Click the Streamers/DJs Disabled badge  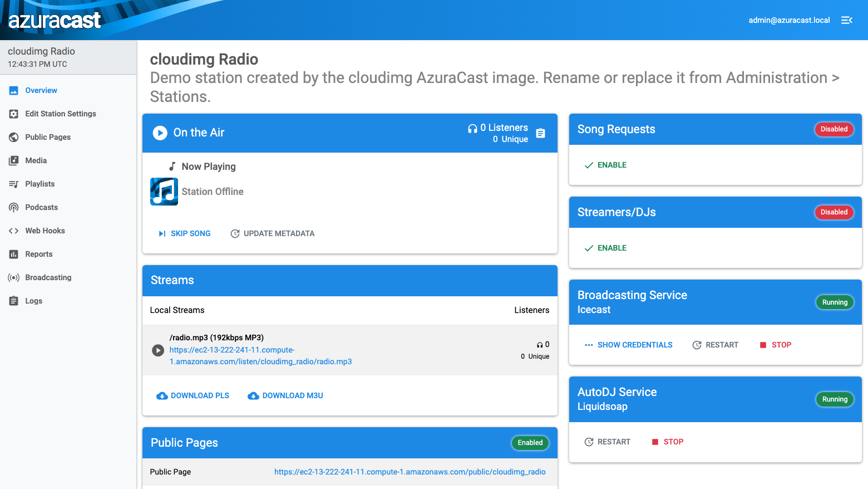[x=834, y=212]
